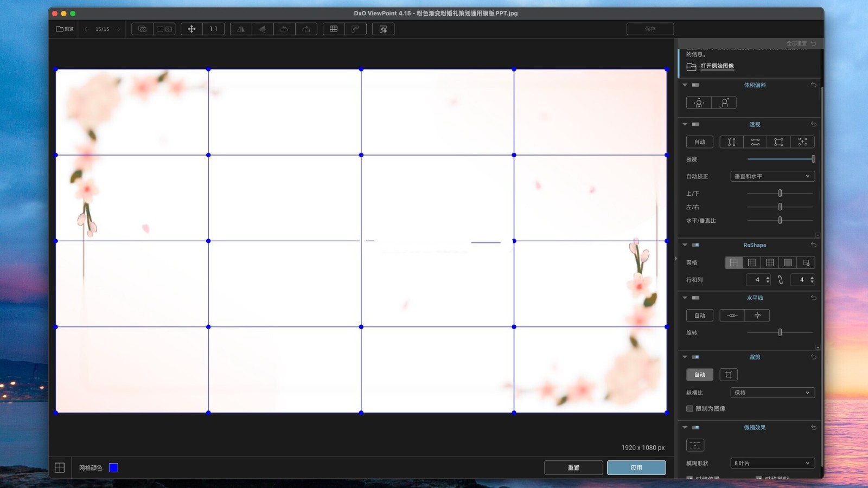Click the greyed-out 保存 save button
The height and width of the screenshot is (488, 868).
pos(650,29)
